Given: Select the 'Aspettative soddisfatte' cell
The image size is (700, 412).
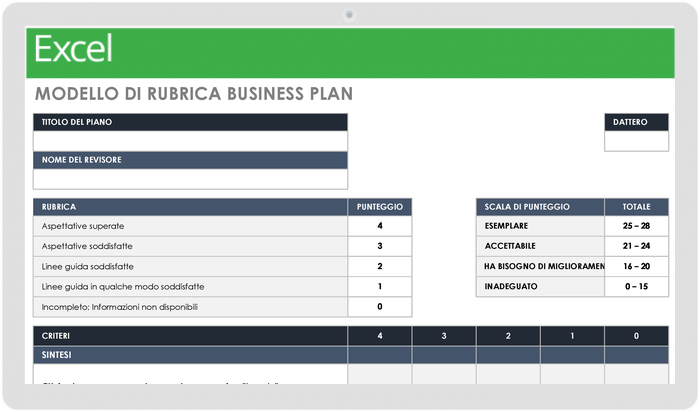Looking at the screenshot, I should pyautogui.click(x=190, y=246).
